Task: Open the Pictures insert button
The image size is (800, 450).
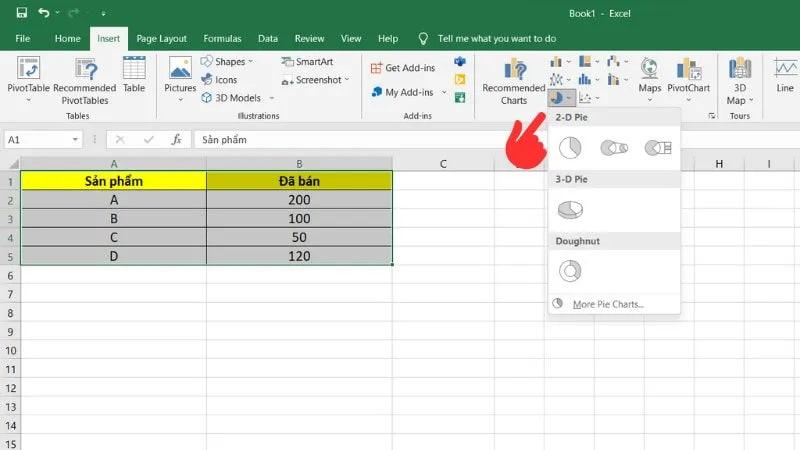Action: (180, 79)
